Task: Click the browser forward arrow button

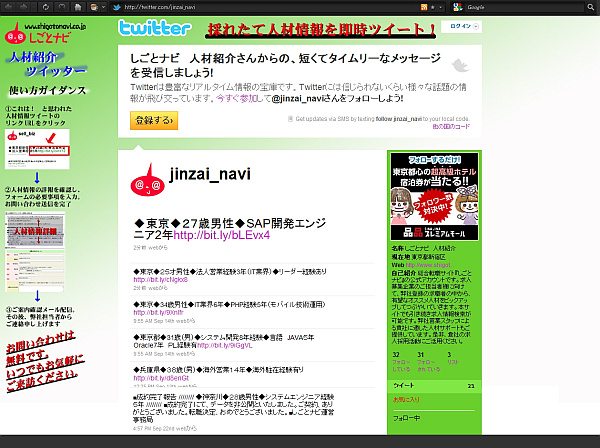Action: coord(24,7)
